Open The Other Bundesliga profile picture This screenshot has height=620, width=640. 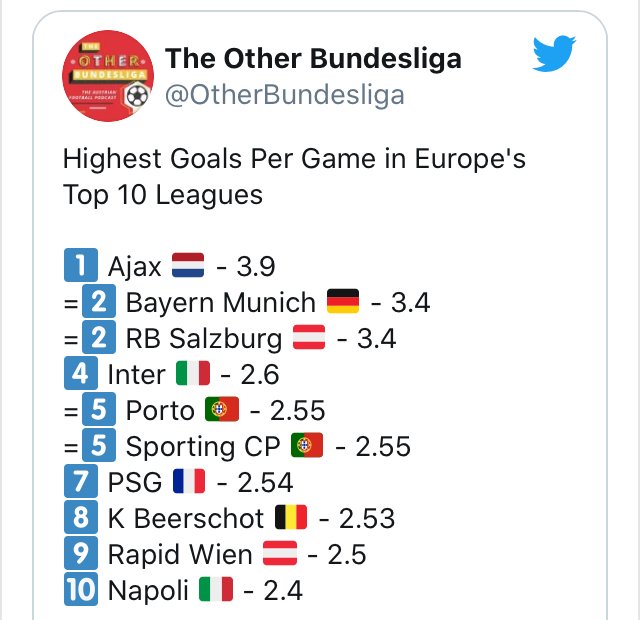(106, 76)
